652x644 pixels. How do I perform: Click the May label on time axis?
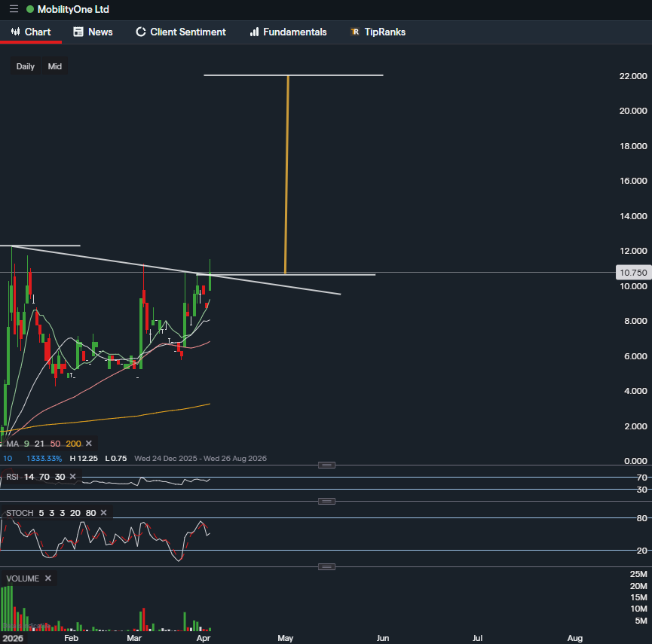pos(285,638)
